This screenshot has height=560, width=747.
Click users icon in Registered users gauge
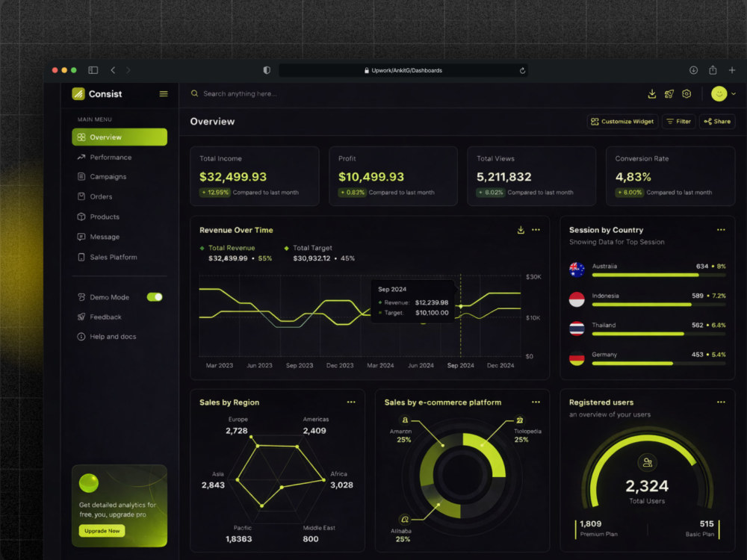647,462
